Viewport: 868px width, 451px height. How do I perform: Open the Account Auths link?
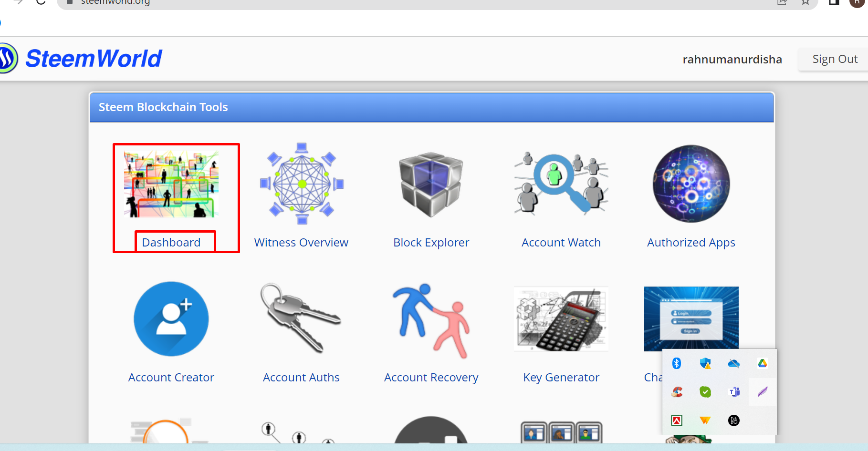click(301, 378)
